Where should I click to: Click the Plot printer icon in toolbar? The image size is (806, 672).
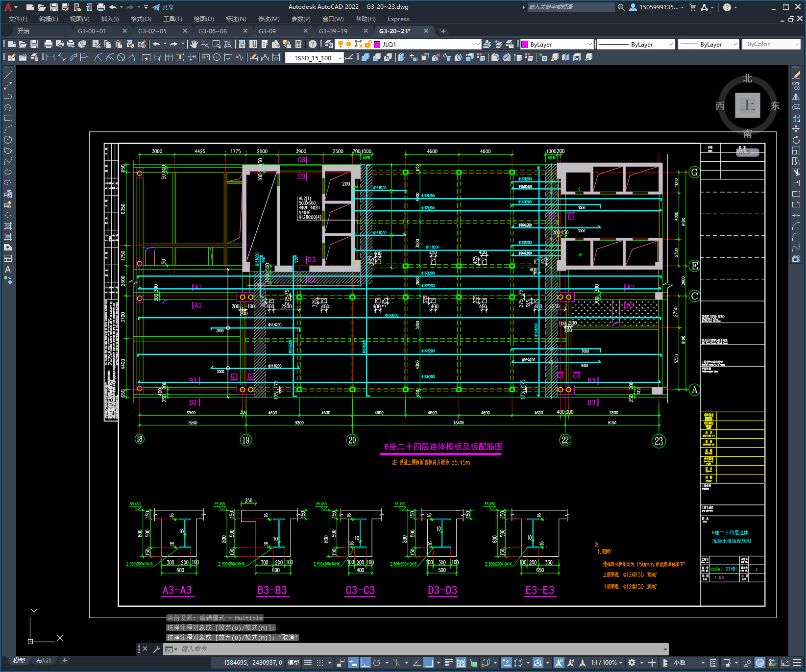[x=49, y=44]
